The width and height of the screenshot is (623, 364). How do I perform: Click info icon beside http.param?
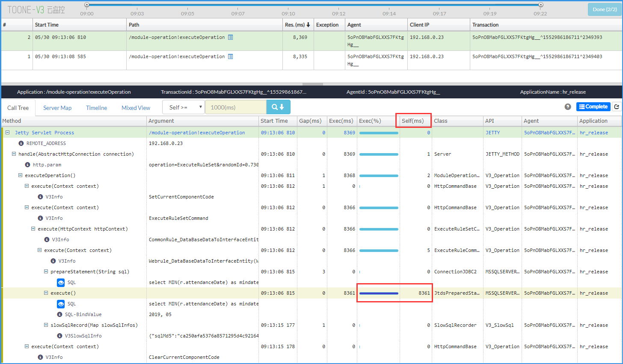[27, 165]
